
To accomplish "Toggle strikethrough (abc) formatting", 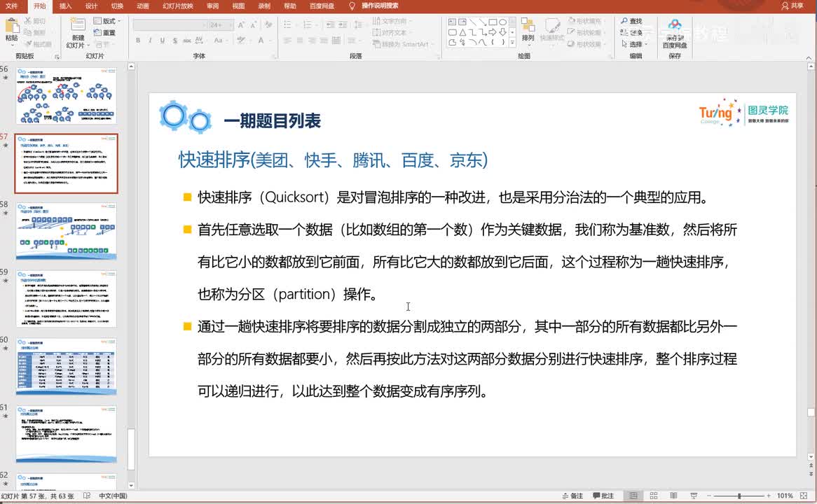I will (186, 40).
